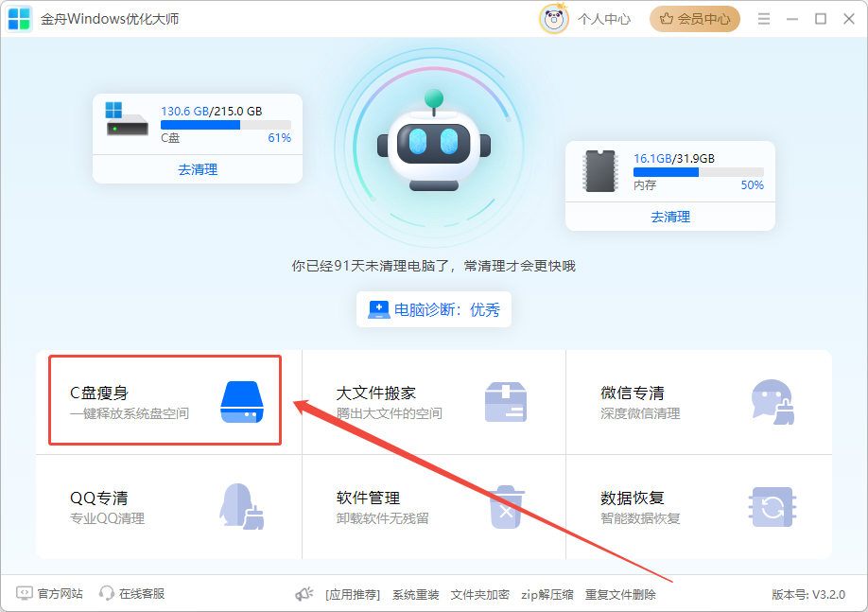Open the 会员中心 member center button

[x=695, y=19]
